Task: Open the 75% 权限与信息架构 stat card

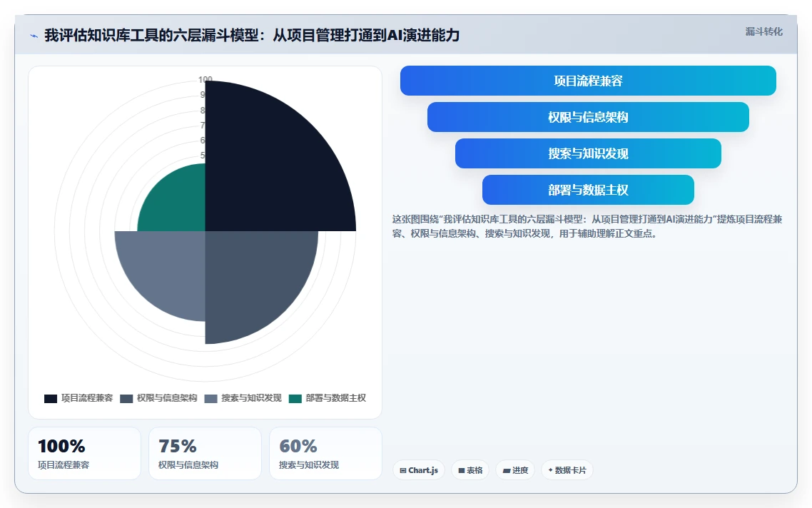Action: click(x=205, y=454)
